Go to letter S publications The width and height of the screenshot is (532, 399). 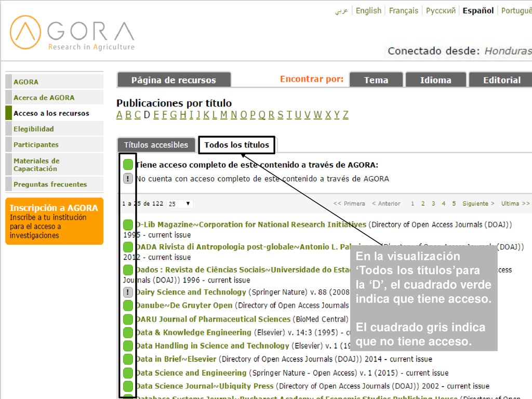click(280, 115)
